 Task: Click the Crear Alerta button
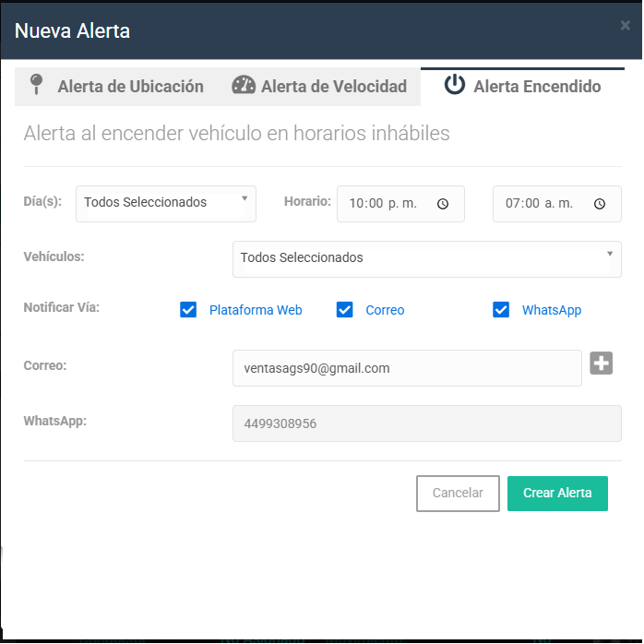pos(557,494)
